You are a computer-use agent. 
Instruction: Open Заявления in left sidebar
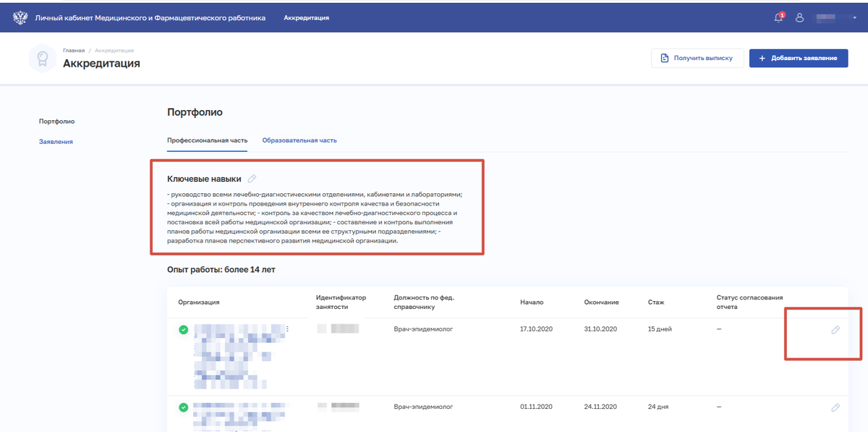(x=56, y=142)
